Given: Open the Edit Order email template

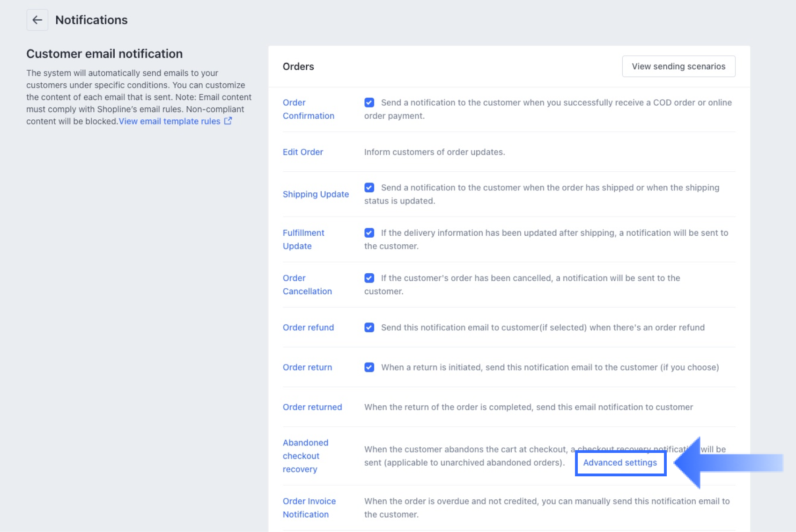Looking at the screenshot, I should point(302,152).
